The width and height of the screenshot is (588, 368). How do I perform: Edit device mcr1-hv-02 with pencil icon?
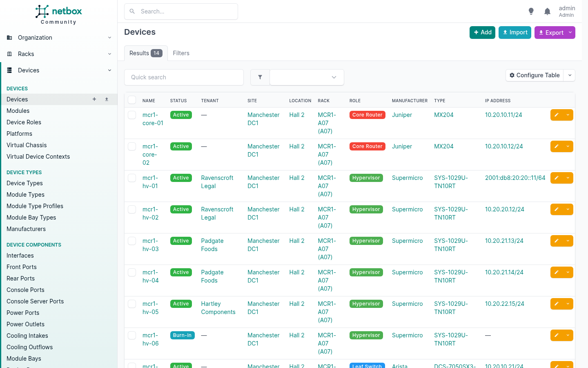click(557, 209)
